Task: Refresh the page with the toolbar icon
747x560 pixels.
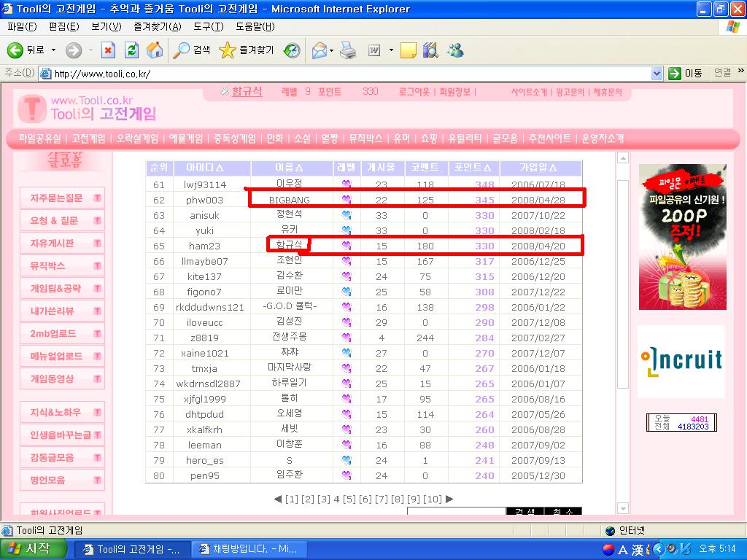Action: pyautogui.click(x=131, y=50)
